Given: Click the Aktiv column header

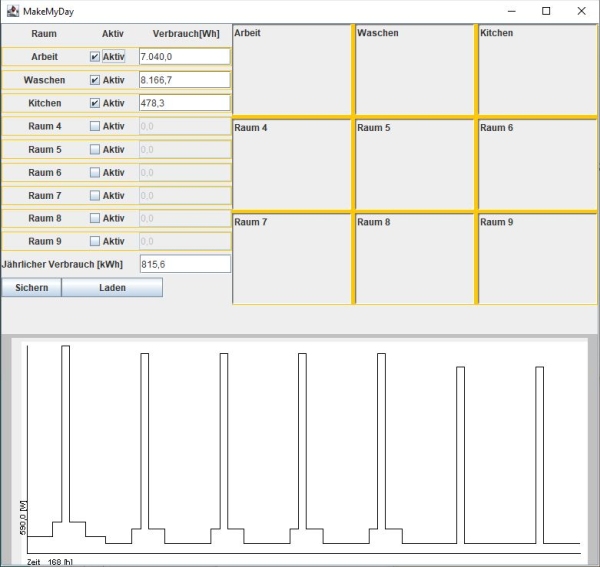Looking at the screenshot, I should [x=113, y=34].
